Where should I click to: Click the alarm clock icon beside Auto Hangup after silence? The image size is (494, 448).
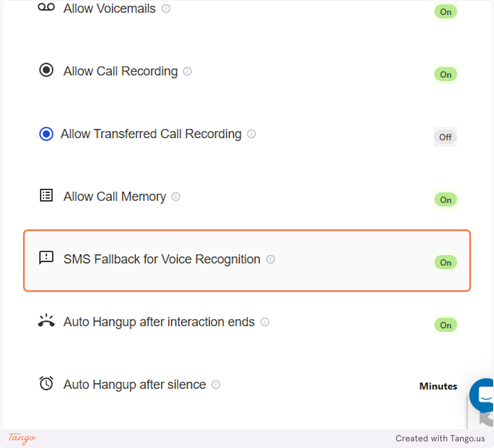47,383
